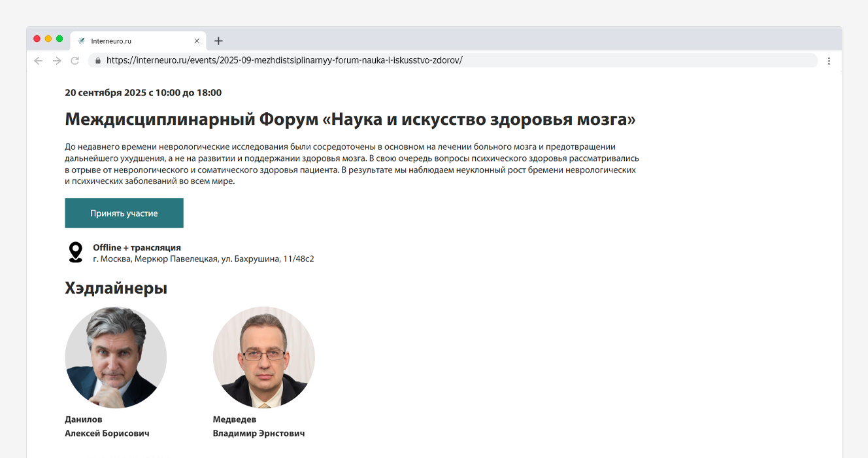Image resolution: width=868 pixels, height=458 pixels.
Task: Open the browser three-dot menu
Action: click(x=829, y=60)
